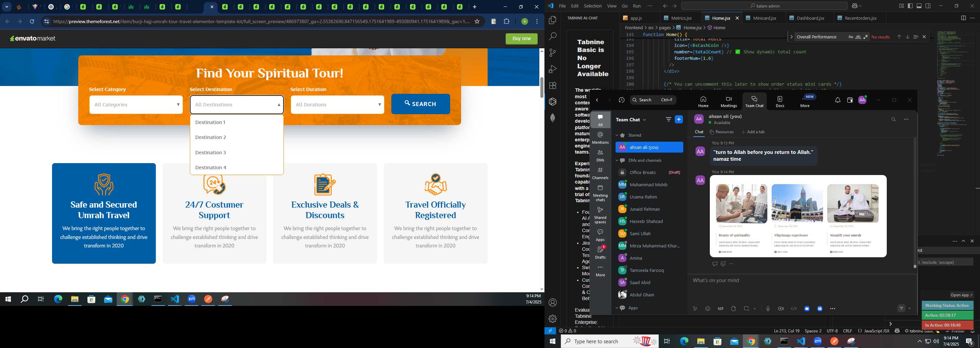The height and width of the screenshot is (348, 980).
Task: Click Zoom notifications bell icon
Action: [837, 100]
